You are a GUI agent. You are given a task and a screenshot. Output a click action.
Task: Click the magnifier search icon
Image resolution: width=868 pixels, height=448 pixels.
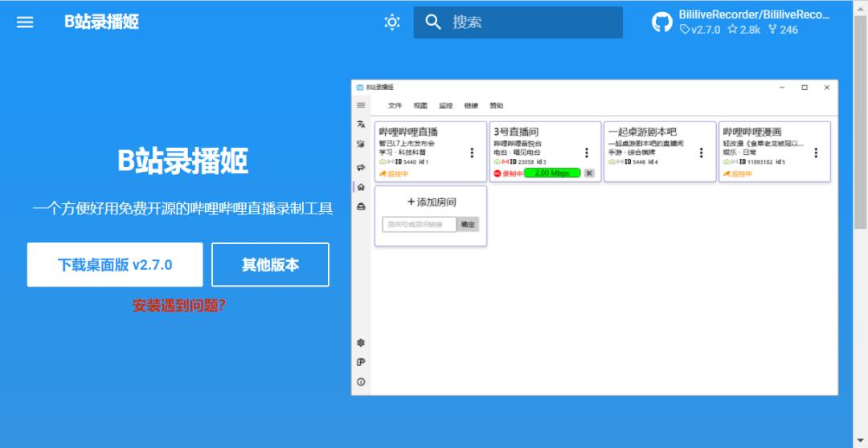point(433,22)
